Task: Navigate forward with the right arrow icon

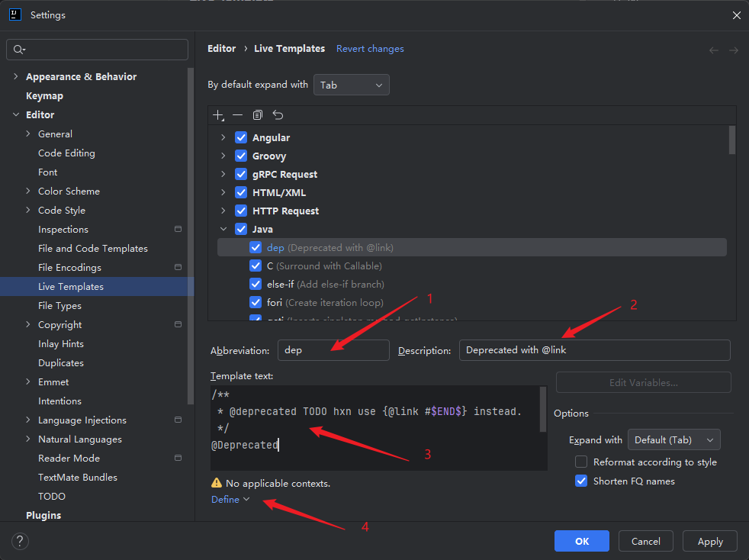Action: tap(734, 50)
